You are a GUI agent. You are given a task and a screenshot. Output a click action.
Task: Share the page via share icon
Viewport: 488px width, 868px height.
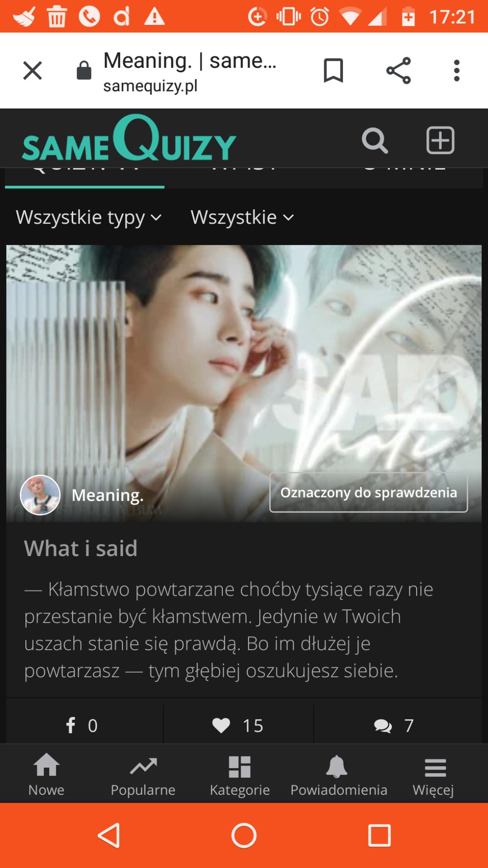click(398, 70)
